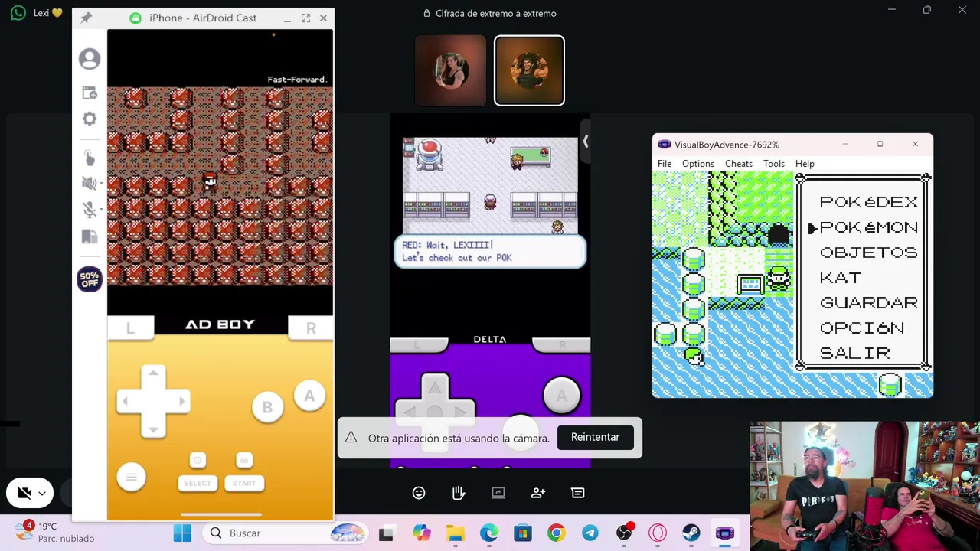Image resolution: width=980 pixels, height=551 pixels.
Task: Click the share screen icon in call
Action: 498,493
